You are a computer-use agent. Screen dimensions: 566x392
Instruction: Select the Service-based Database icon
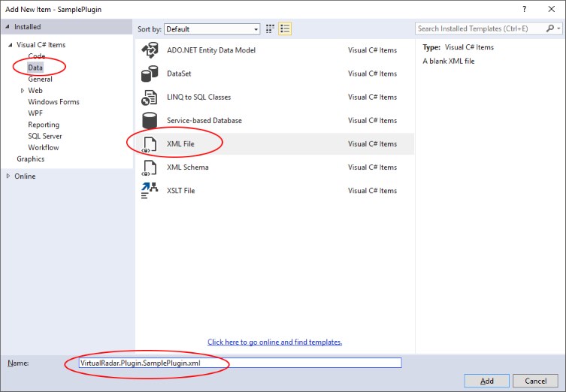coord(150,120)
